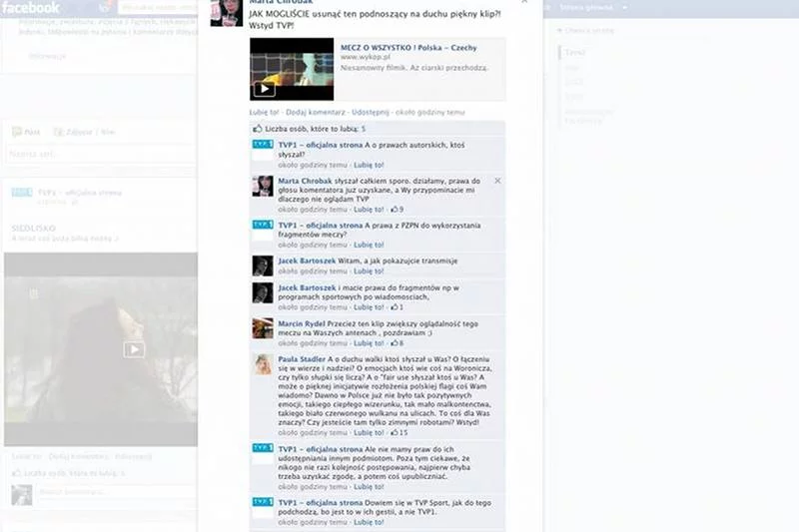Click TVP1 avatar on 'Ale nie mamy praw' comment
The image size is (799, 532).
263,454
